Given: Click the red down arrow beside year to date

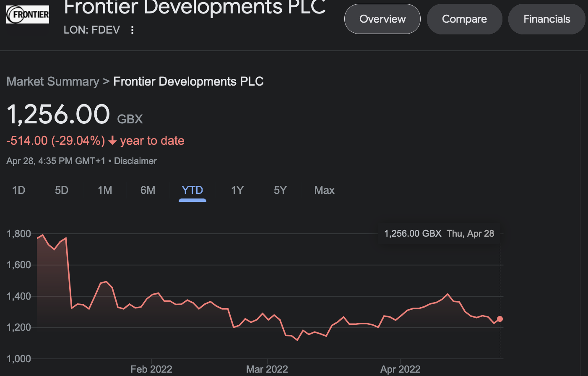Looking at the screenshot, I should click(x=112, y=141).
